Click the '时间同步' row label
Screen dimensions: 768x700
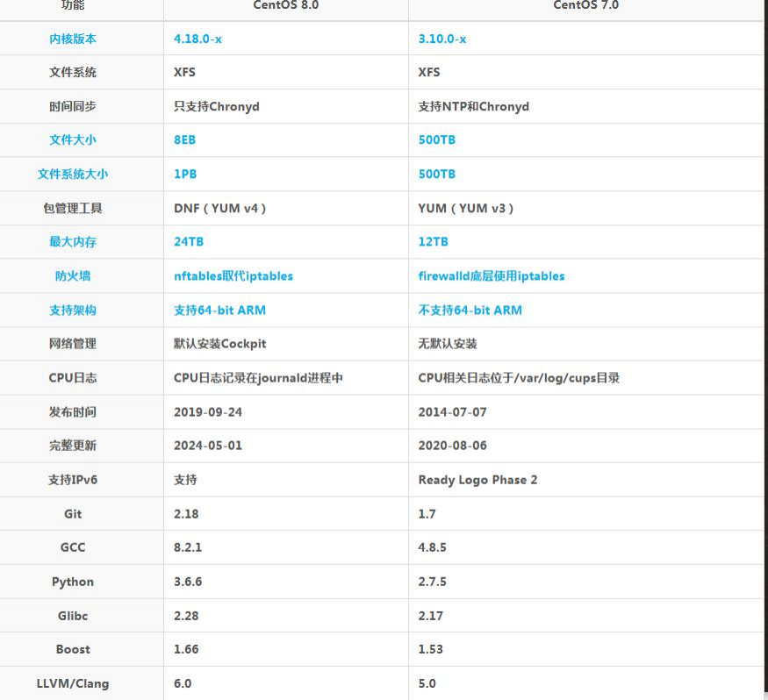tap(73, 106)
